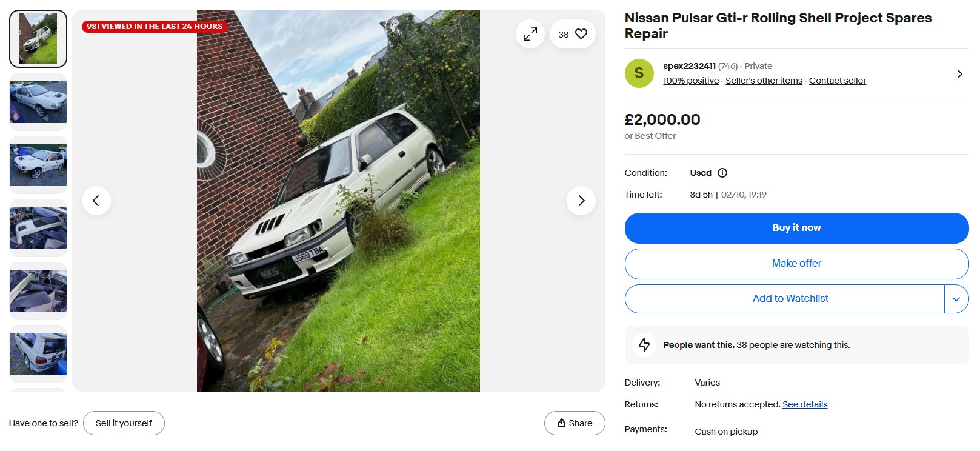Select the first thumbnail with the car on grass
The width and height of the screenshot is (980, 451).
coord(38,39)
